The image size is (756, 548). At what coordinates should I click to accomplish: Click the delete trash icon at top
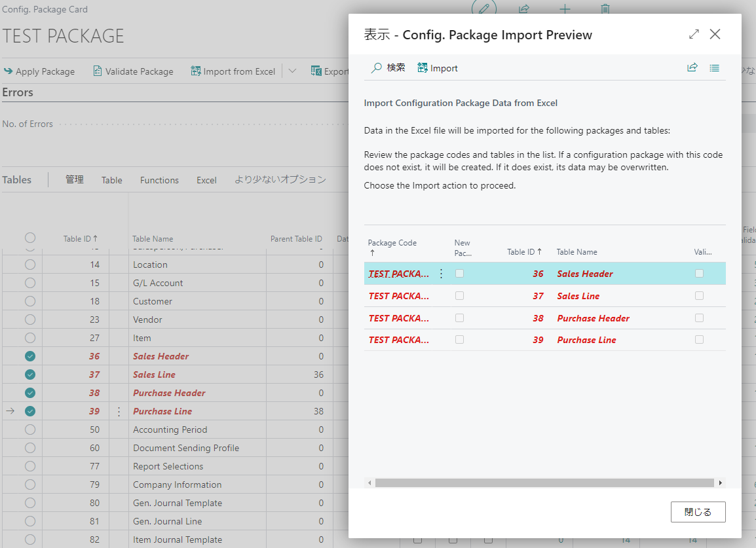coord(605,9)
